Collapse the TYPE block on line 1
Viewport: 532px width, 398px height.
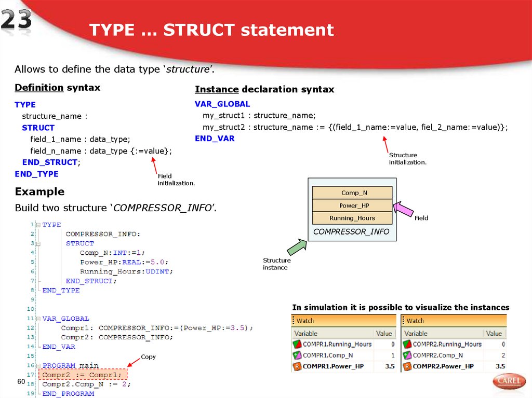point(39,225)
